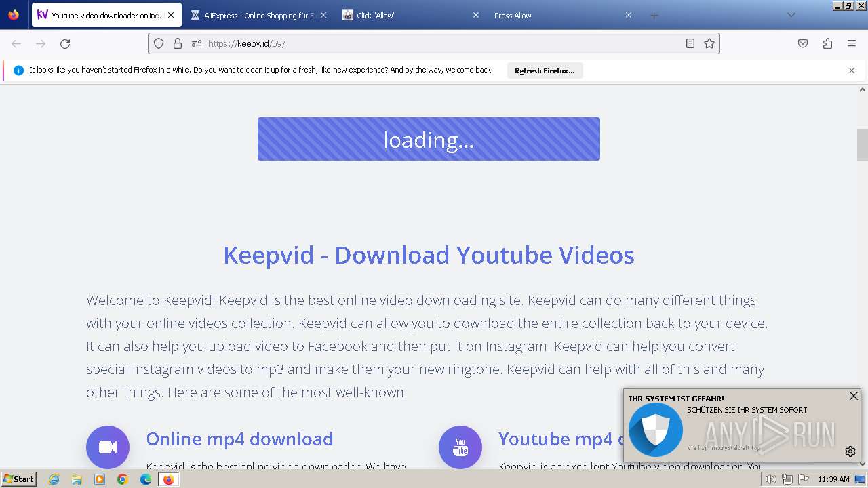The width and height of the screenshot is (868, 488).
Task: Click the 11:39 AM system clock
Action: pyautogui.click(x=833, y=479)
